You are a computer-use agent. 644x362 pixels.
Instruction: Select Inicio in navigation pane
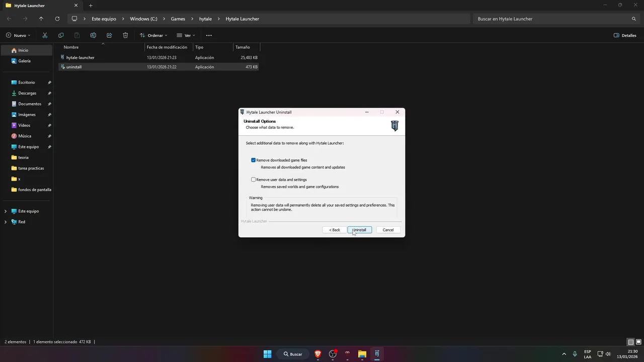[x=26, y=50]
